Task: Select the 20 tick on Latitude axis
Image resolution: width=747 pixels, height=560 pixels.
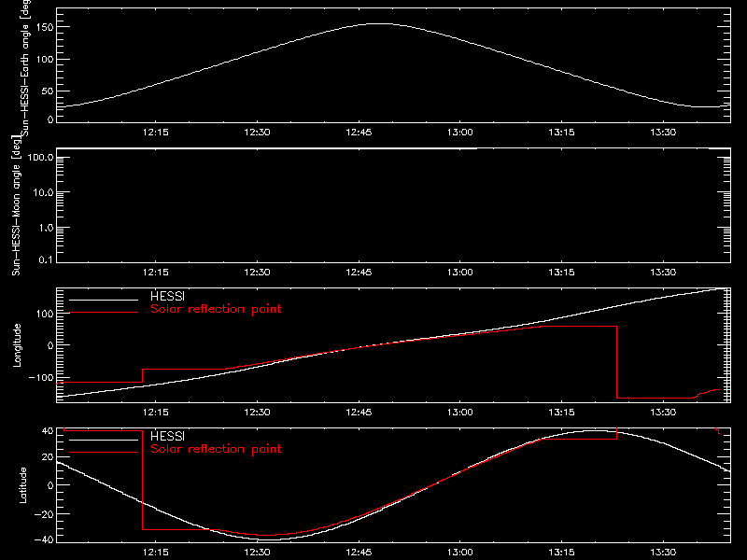Action: point(48,456)
